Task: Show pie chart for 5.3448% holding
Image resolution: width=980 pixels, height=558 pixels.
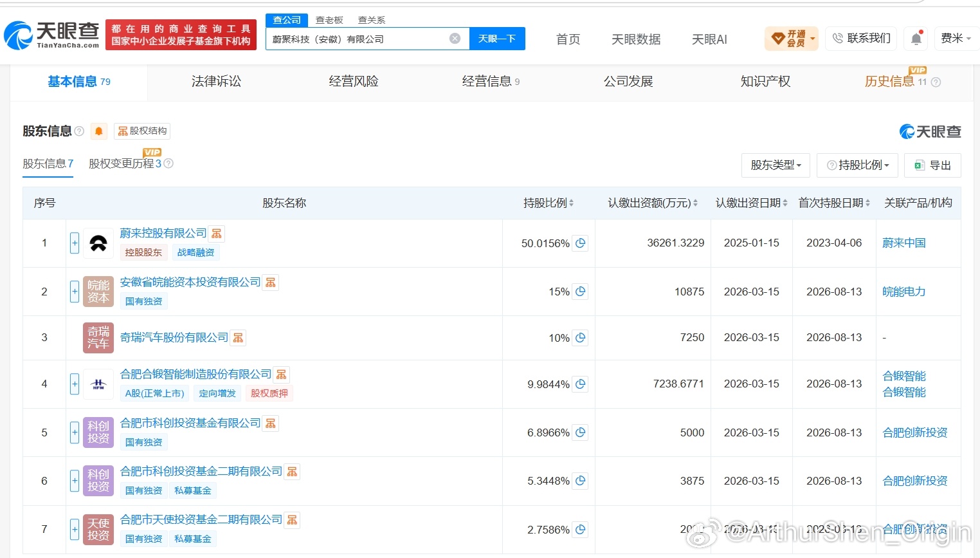Action: pyautogui.click(x=580, y=481)
